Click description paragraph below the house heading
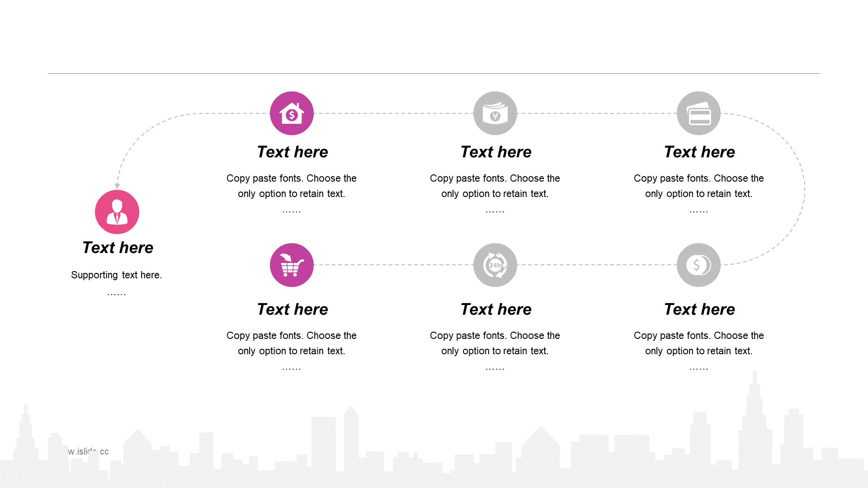This screenshot has width=868, height=488. tap(292, 186)
